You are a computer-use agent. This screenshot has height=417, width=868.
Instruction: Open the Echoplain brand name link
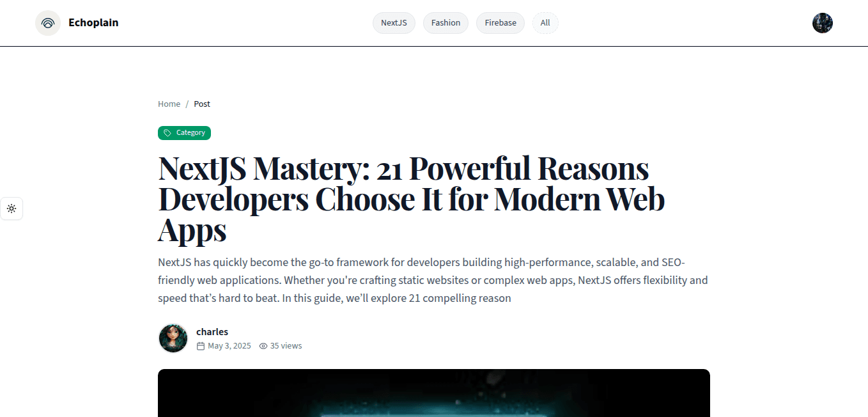point(93,23)
